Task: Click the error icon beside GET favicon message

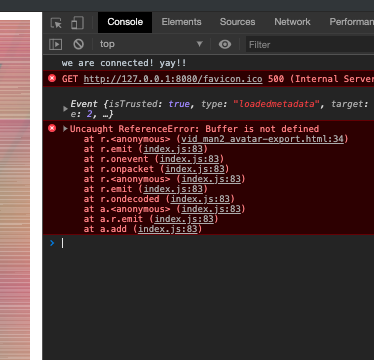Action: tap(52, 78)
